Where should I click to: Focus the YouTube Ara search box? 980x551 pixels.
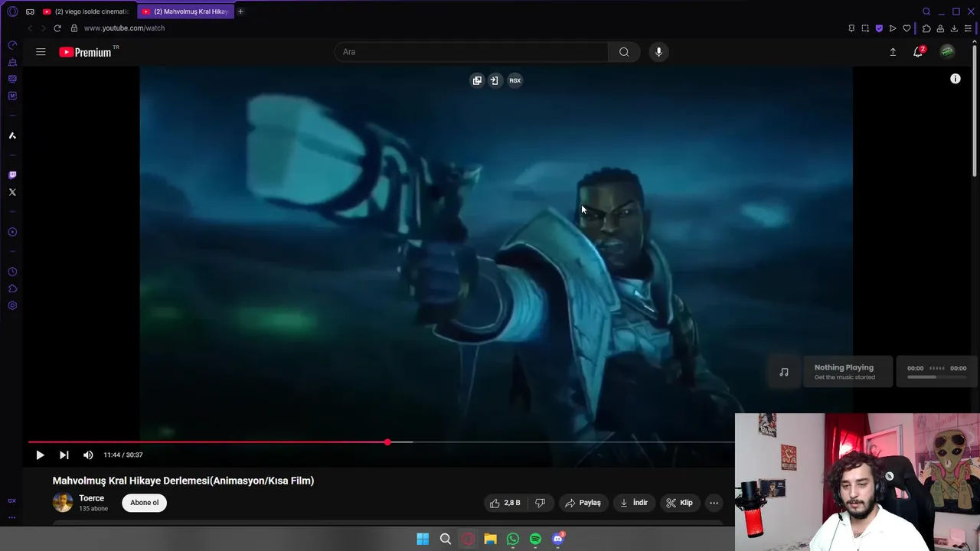point(471,52)
